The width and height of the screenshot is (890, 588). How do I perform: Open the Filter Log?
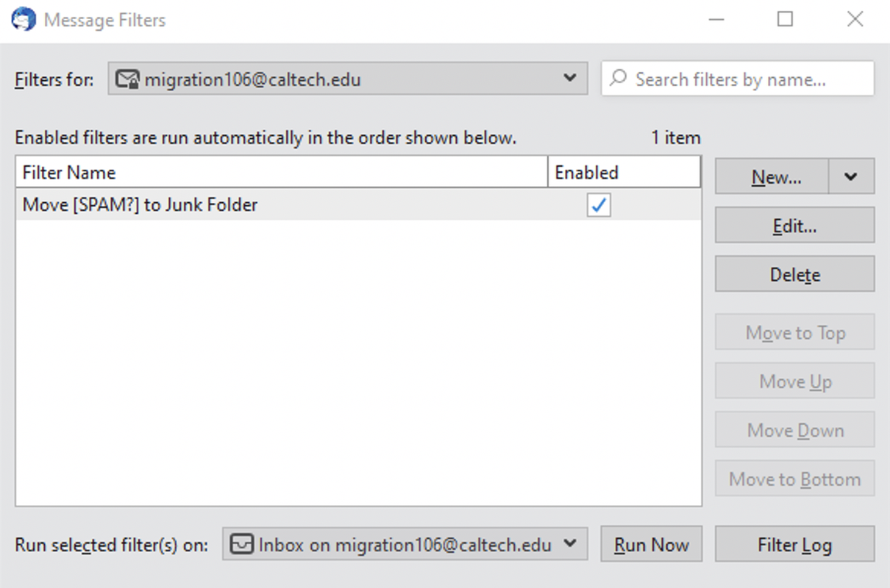coord(794,545)
